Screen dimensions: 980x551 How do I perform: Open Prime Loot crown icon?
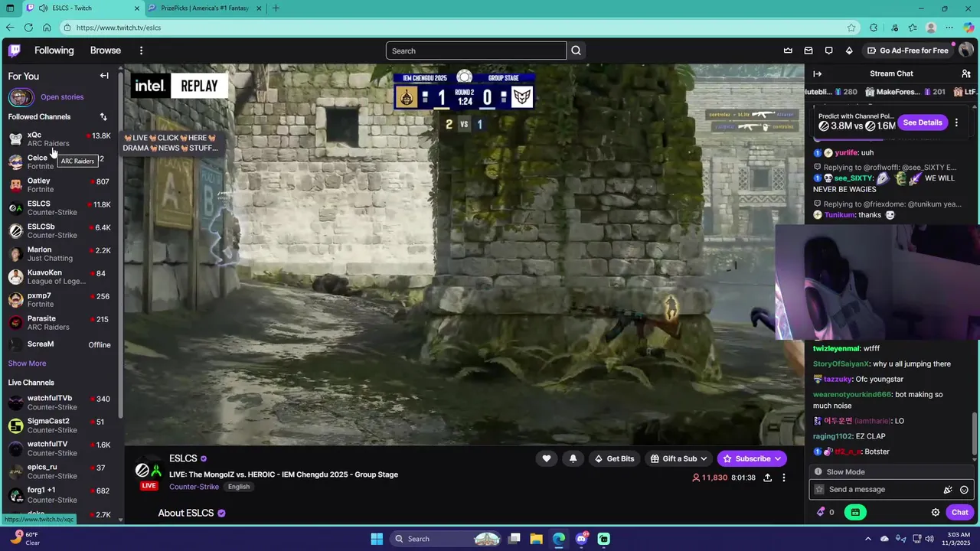[x=788, y=51]
